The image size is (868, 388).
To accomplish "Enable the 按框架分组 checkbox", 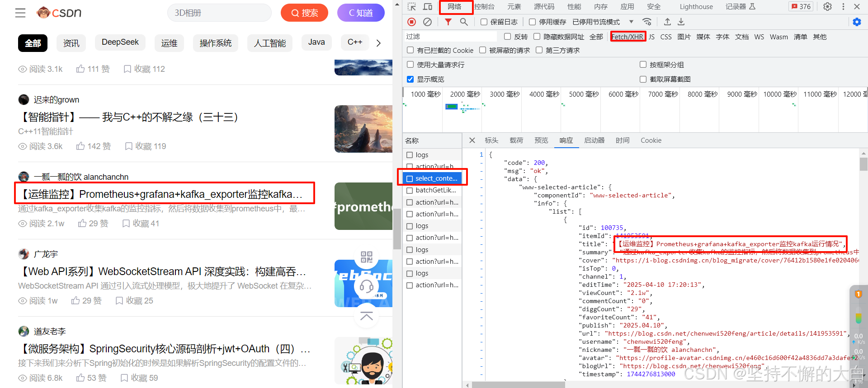I will coord(643,65).
